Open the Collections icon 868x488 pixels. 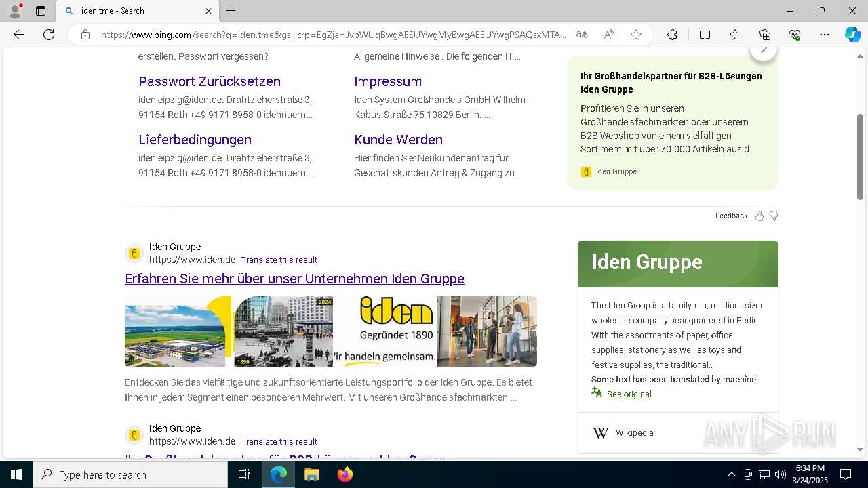(x=765, y=35)
